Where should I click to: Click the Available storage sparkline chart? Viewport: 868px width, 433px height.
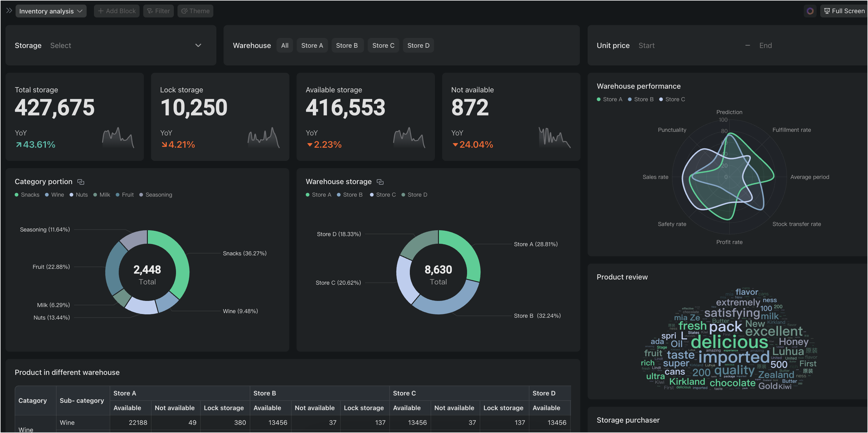[409, 138]
